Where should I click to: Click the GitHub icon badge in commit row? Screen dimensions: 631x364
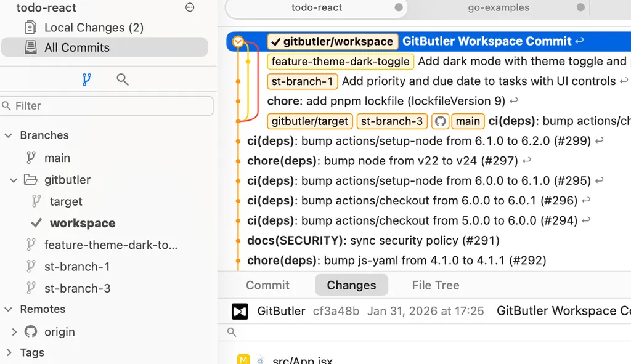click(440, 121)
